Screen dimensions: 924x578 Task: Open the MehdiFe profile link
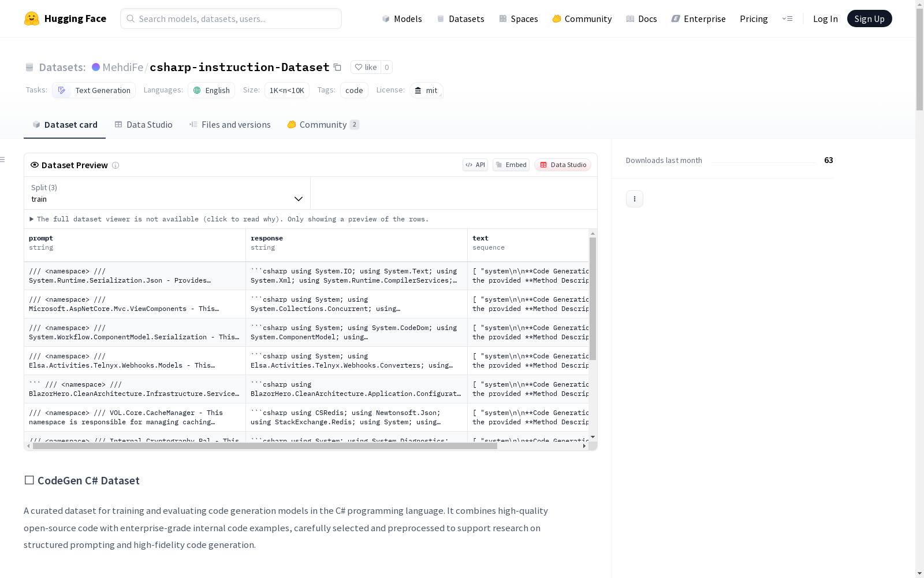coord(122,67)
